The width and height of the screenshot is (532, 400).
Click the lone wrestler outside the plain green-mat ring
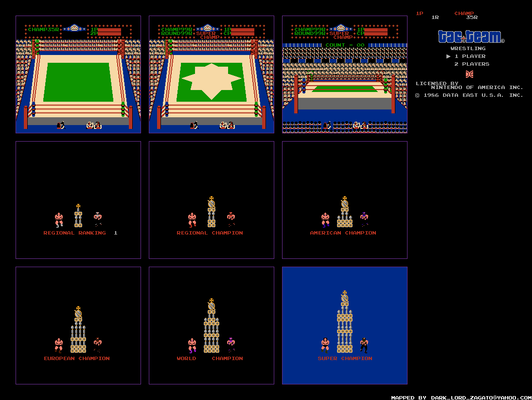pos(61,125)
